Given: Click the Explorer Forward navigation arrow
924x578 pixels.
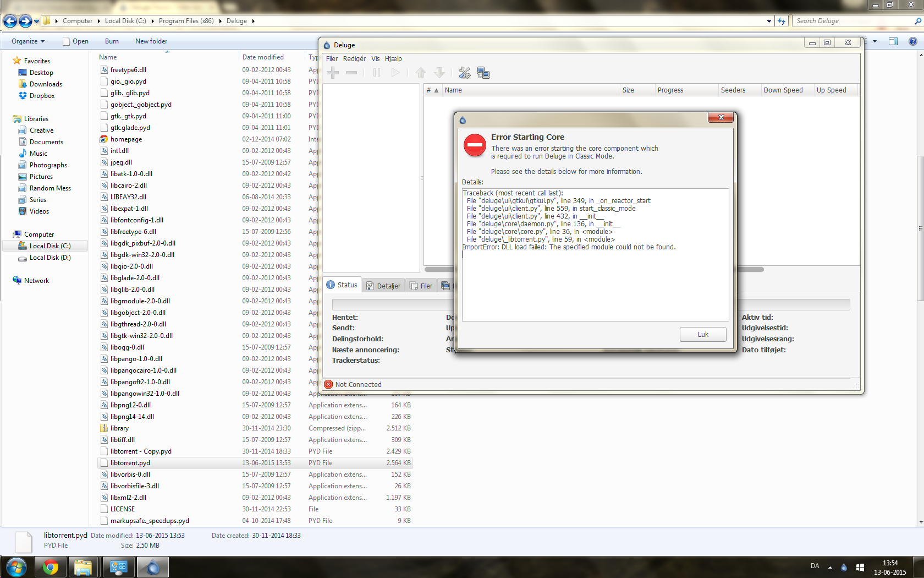Looking at the screenshot, I should pyautogui.click(x=25, y=21).
